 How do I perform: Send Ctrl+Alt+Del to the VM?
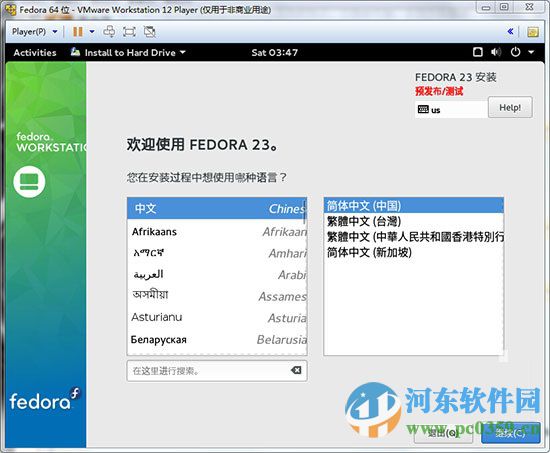pyautogui.click(x=109, y=32)
